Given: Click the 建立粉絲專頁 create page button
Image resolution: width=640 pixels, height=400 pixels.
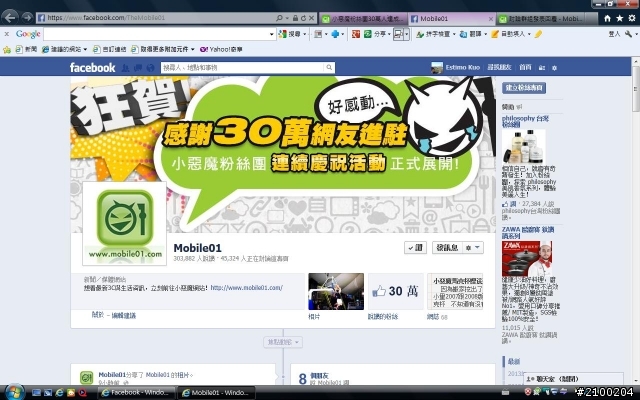Looking at the screenshot, I should tap(524, 88).
